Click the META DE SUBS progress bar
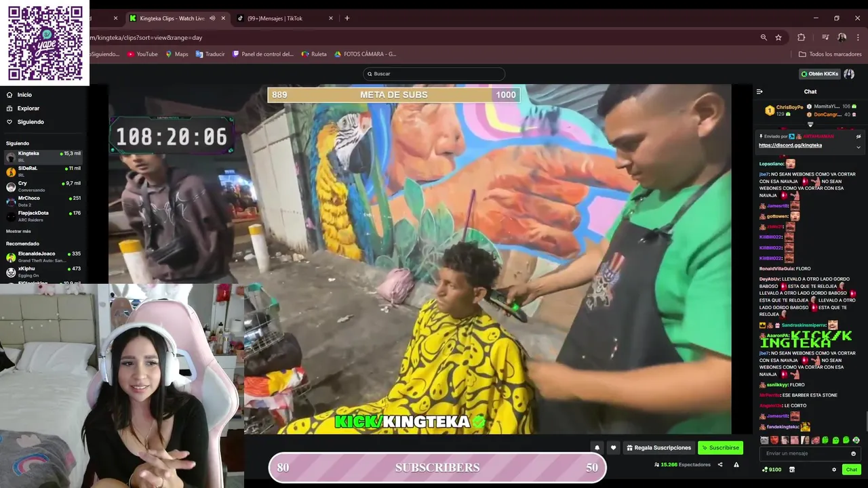 393,95
